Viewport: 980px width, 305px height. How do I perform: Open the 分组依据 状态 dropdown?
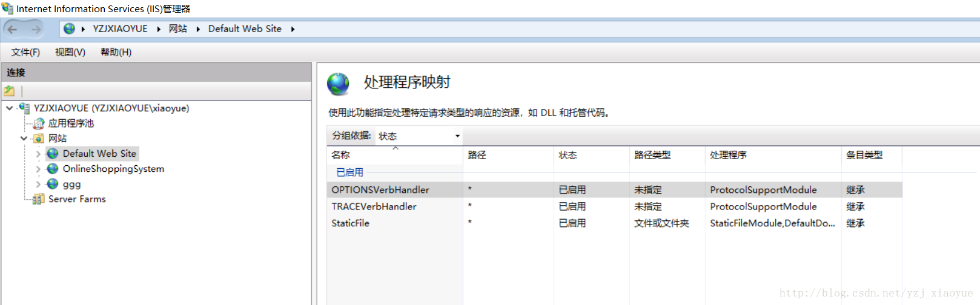point(457,136)
